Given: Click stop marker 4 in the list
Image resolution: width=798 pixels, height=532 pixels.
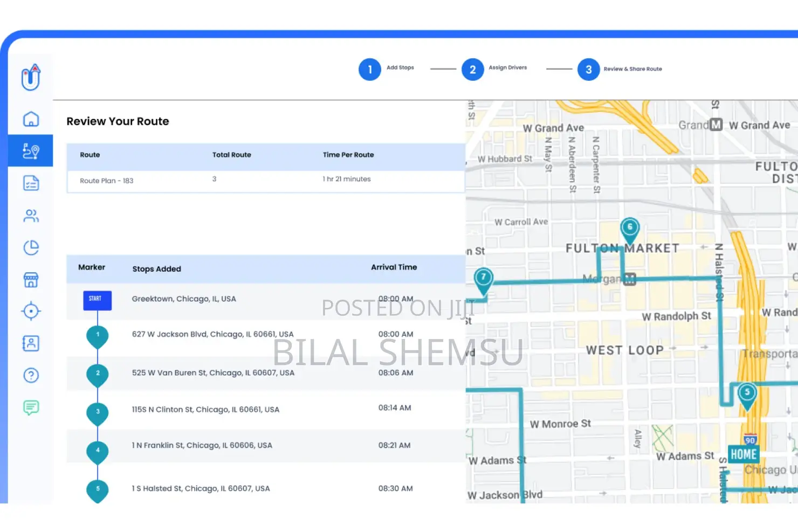Looking at the screenshot, I should tap(98, 452).
